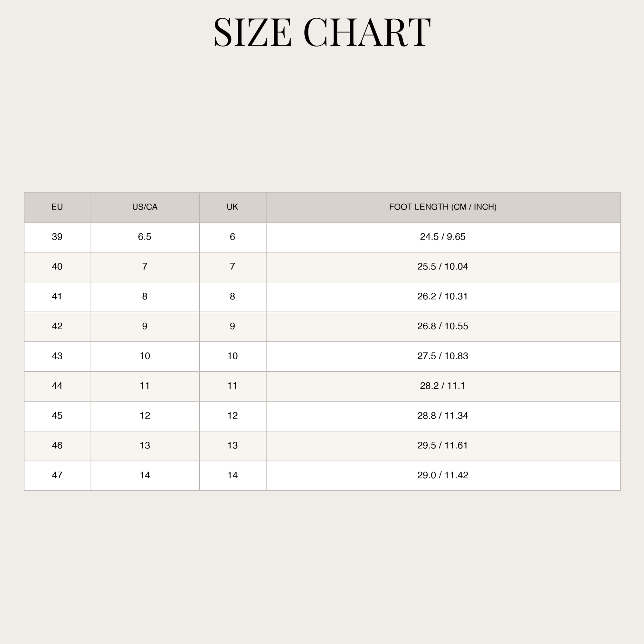Select foot length 24.5 / 9.65
Viewport: 644px width, 644px height.
(443, 237)
